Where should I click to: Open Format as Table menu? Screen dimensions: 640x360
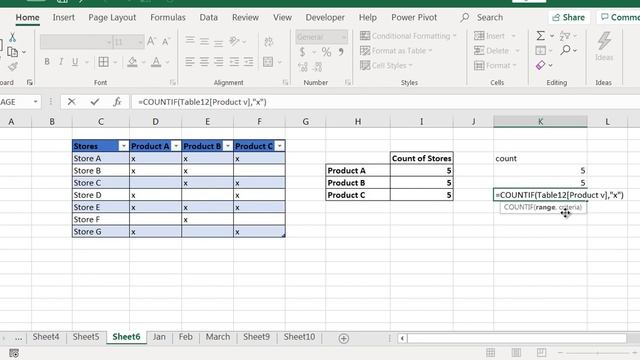[x=396, y=51]
